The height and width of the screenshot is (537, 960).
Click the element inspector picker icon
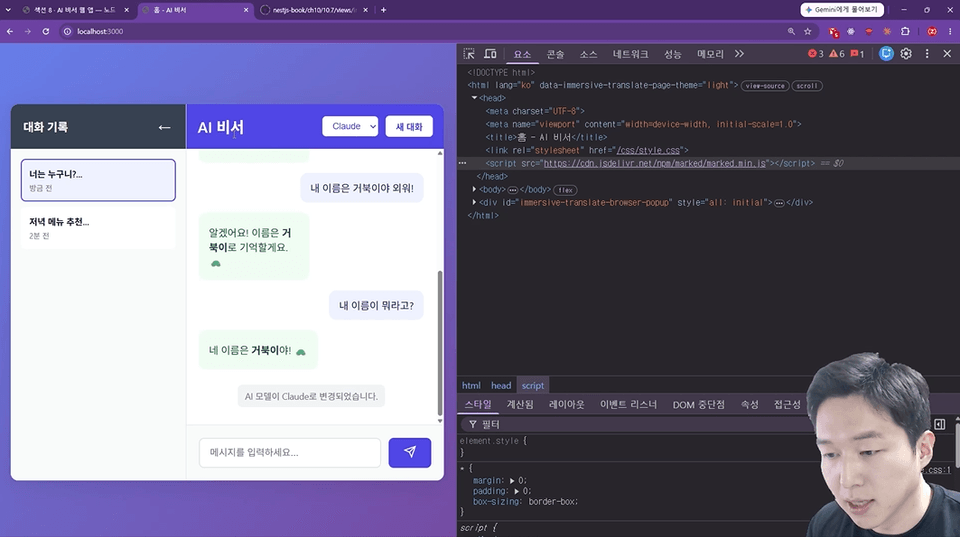tap(469, 54)
